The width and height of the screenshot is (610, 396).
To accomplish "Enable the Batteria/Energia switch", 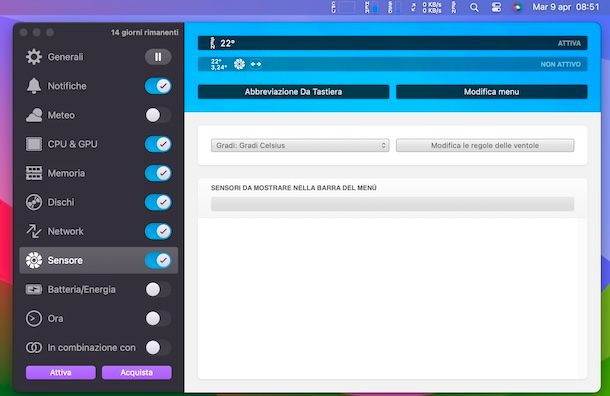I will 158,289.
